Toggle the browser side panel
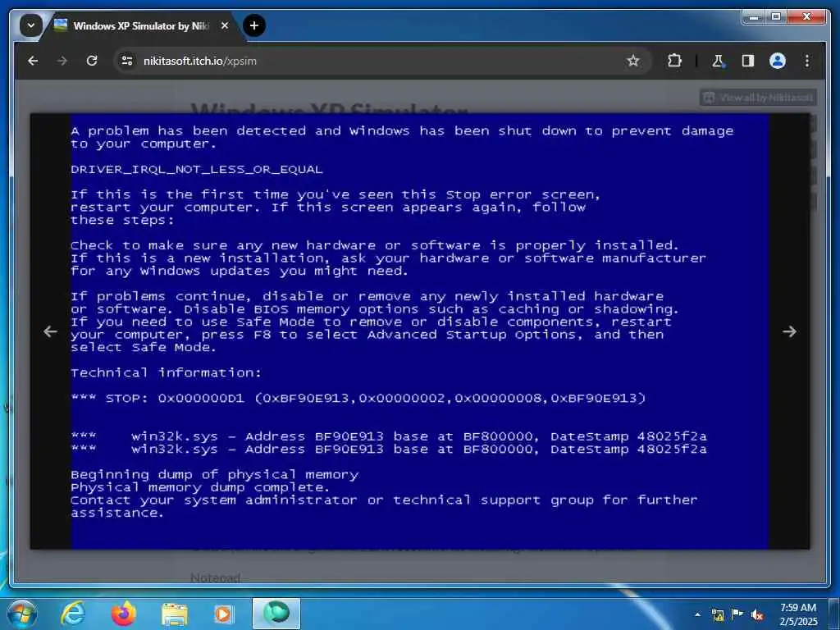The height and width of the screenshot is (630, 840). pyautogui.click(x=748, y=61)
